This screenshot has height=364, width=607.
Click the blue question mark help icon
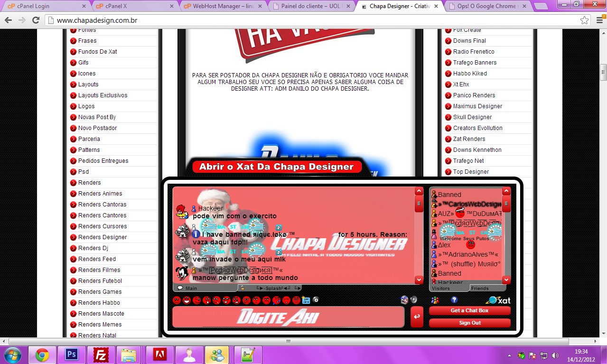[454, 300]
